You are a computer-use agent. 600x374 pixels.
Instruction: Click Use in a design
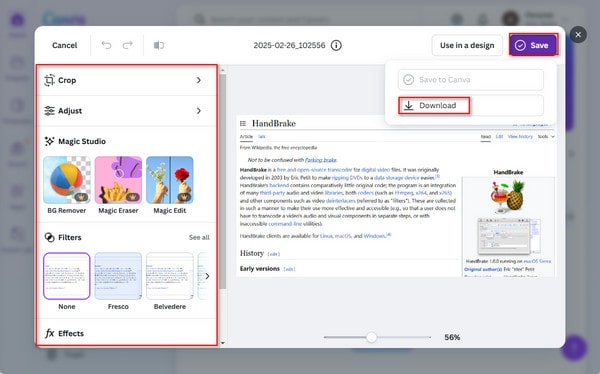click(467, 45)
